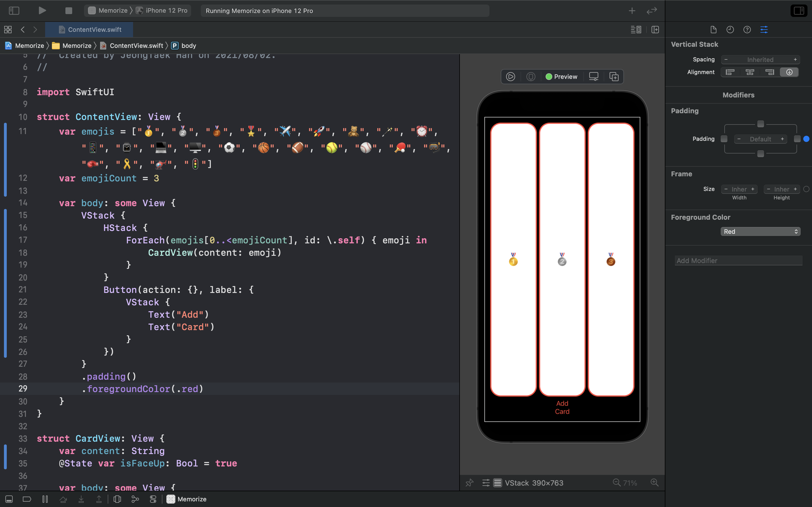The height and width of the screenshot is (507, 812).
Task: Toggle the leading padding checkbox
Action: pyautogui.click(x=724, y=139)
